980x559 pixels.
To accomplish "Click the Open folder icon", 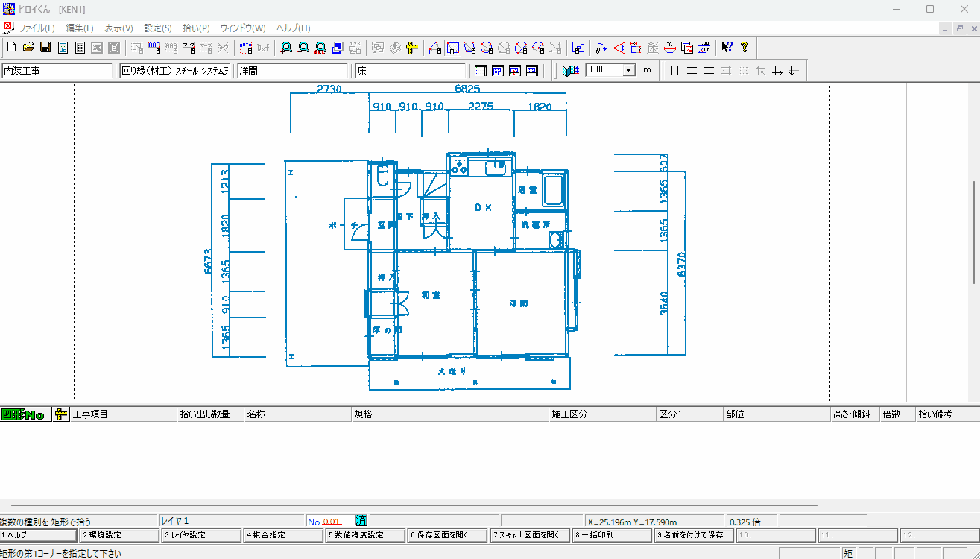I will pos(28,48).
